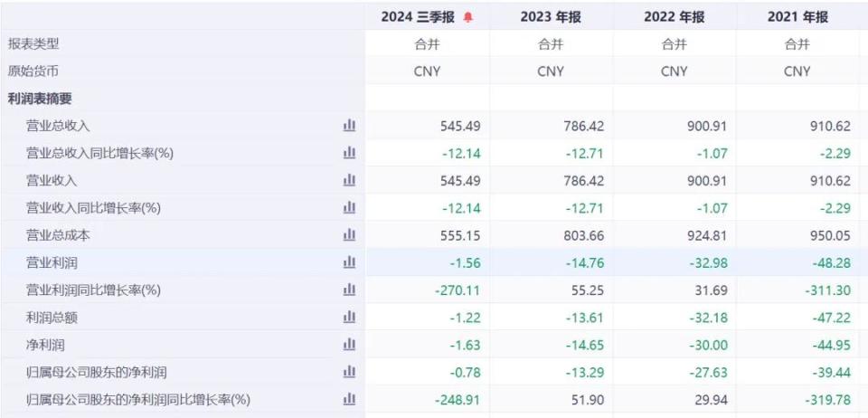
Task: Click the 原始货币 row label
Action: (x=33, y=71)
